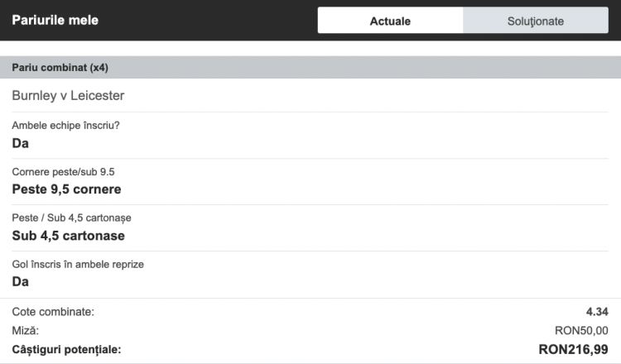Image resolution: width=621 pixels, height=364 pixels.
Task: Open the Soluționate tab
Action: pyautogui.click(x=535, y=21)
